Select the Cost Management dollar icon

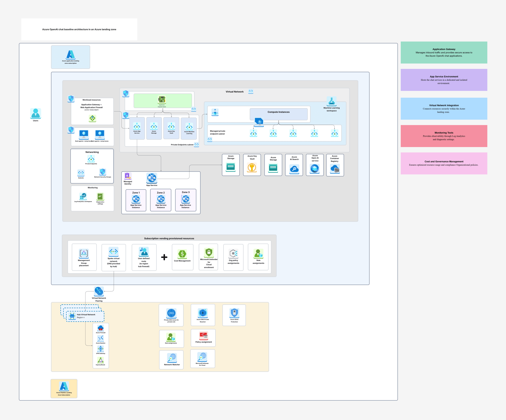182,254
